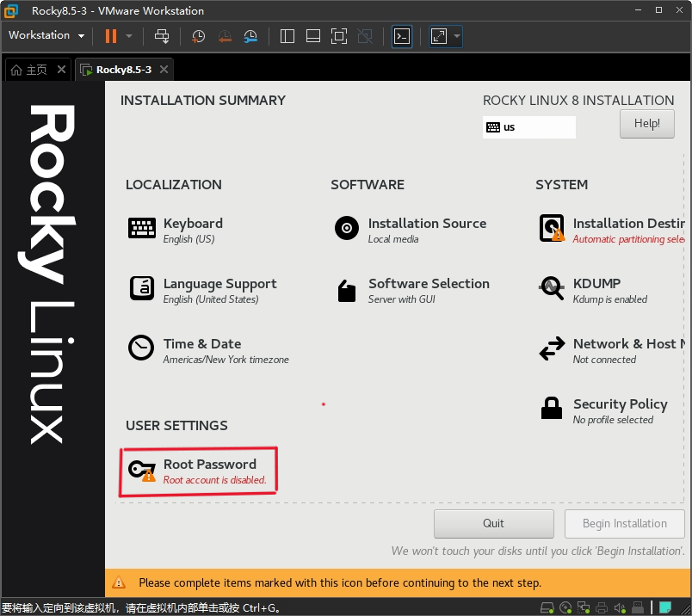
Task: Take a snapshot of the virtual machine
Action: point(198,36)
